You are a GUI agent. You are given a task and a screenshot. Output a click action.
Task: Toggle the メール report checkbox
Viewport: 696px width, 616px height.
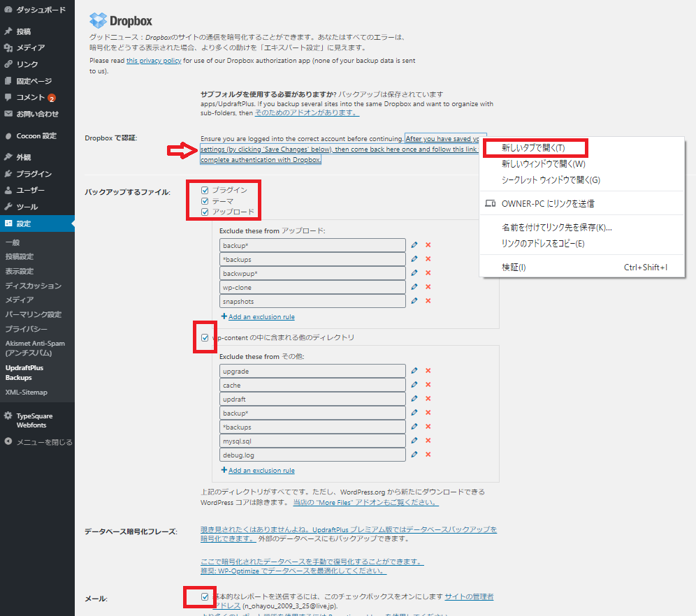(x=205, y=597)
